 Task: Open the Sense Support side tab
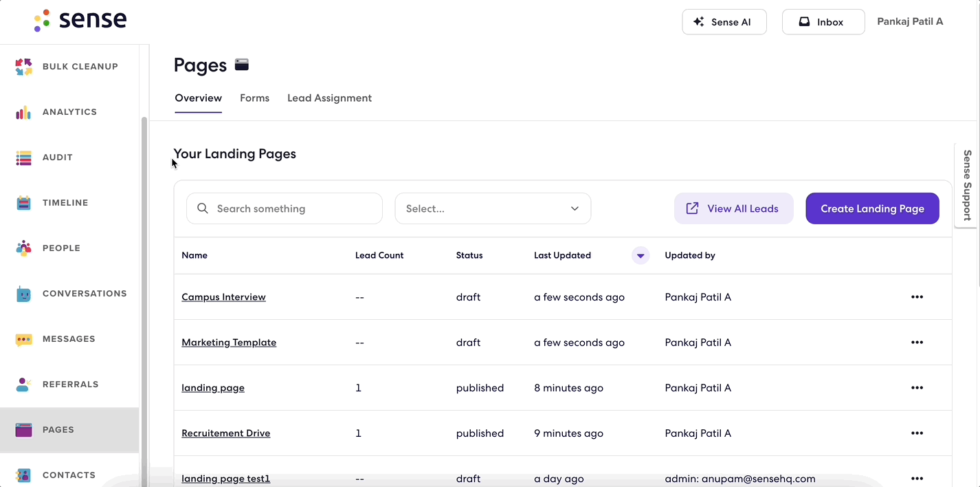[966, 185]
